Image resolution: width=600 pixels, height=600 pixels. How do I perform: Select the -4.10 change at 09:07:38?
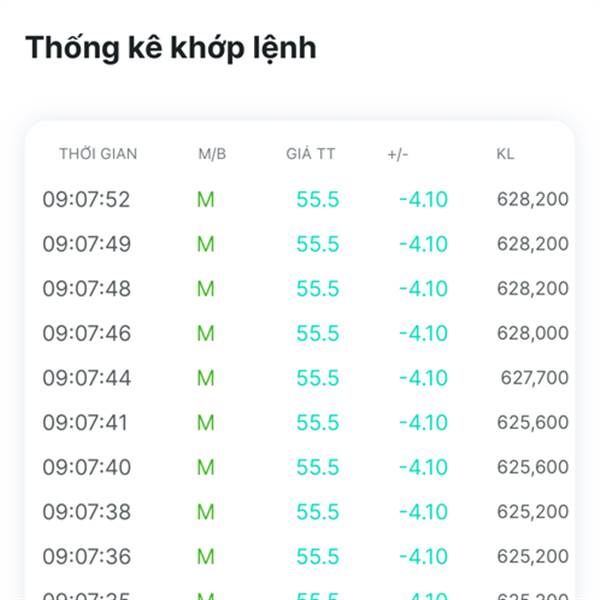423,512
